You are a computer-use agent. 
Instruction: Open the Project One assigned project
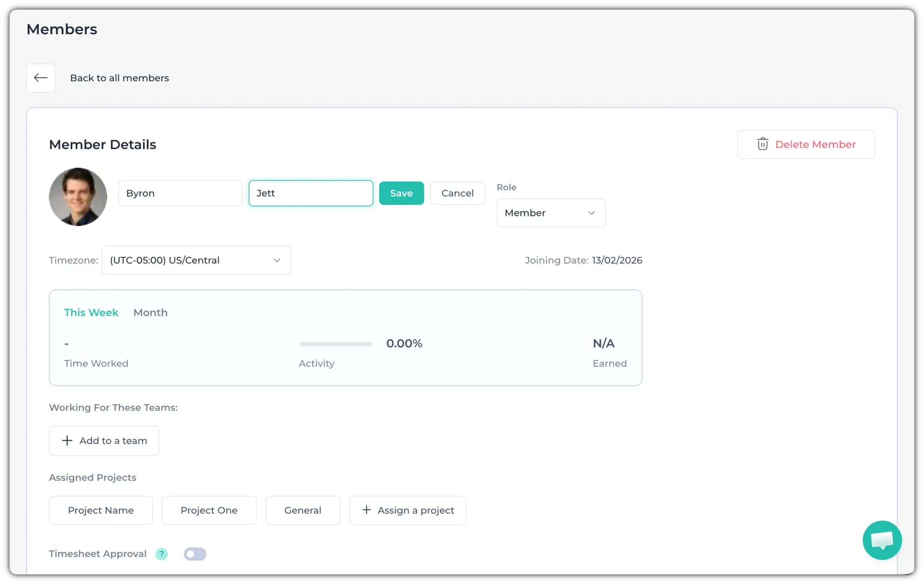(x=209, y=510)
